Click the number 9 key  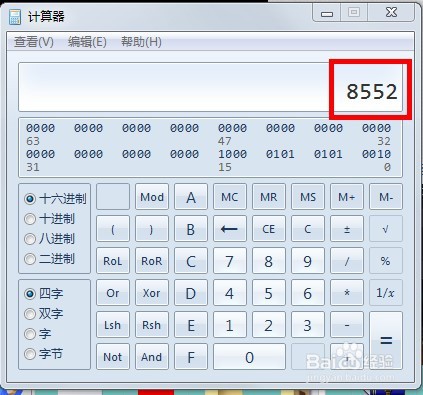coord(308,261)
